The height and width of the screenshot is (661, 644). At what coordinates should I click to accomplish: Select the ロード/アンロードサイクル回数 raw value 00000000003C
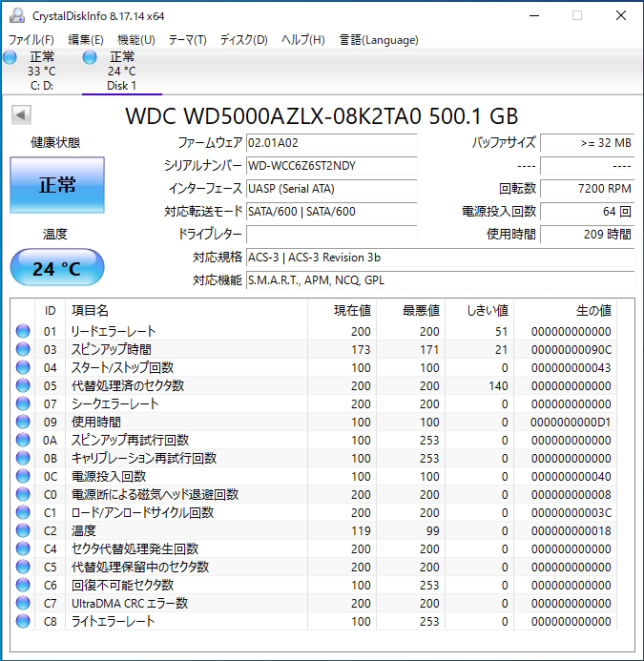(x=571, y=512)
